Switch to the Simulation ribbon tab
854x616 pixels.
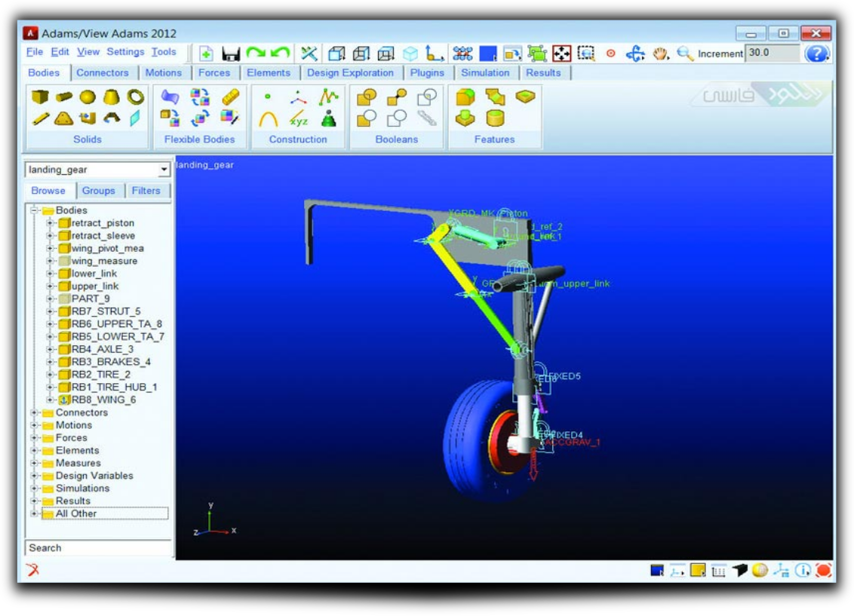click(x=485, y=73)
